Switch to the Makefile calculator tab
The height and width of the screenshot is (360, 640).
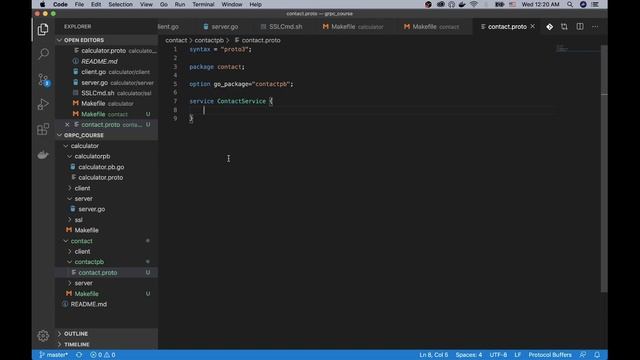pyautogui.click(x=353, y=27)
